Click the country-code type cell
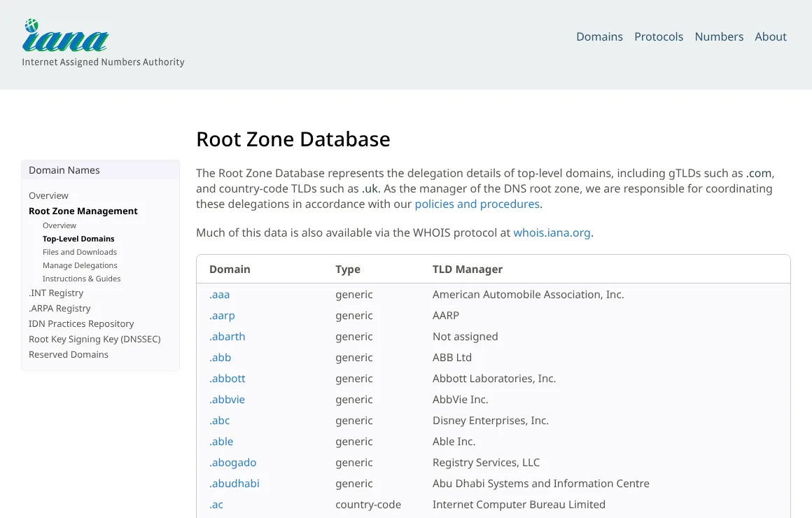Image resolution: width=812 pixels, height=518 pixels. coord(368,505)
